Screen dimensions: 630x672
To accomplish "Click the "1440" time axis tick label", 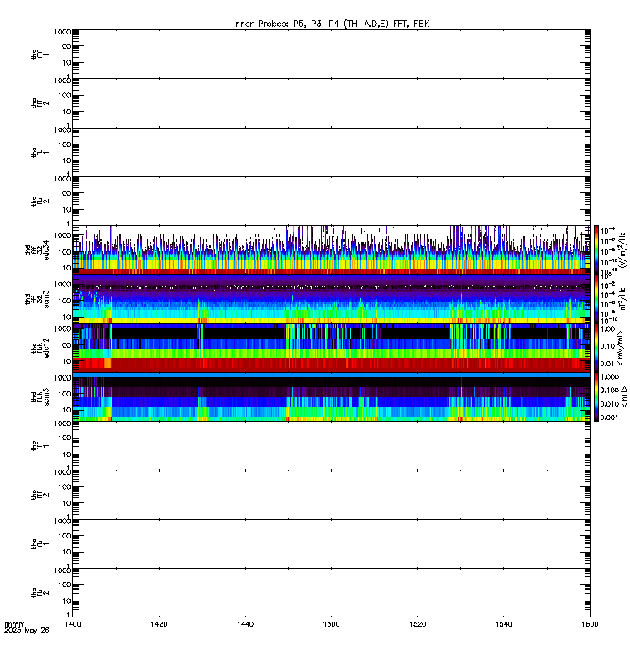I will (x=245, y=624).
